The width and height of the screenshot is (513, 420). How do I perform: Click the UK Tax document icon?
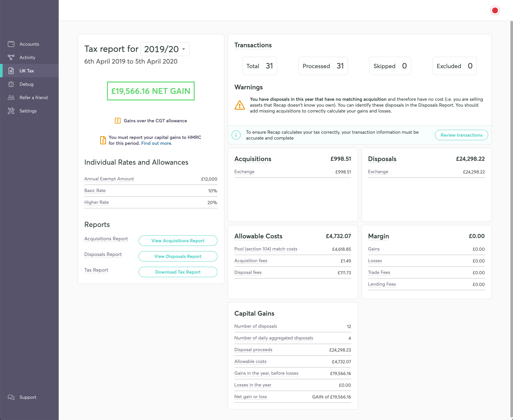click(x=11, y=71)
